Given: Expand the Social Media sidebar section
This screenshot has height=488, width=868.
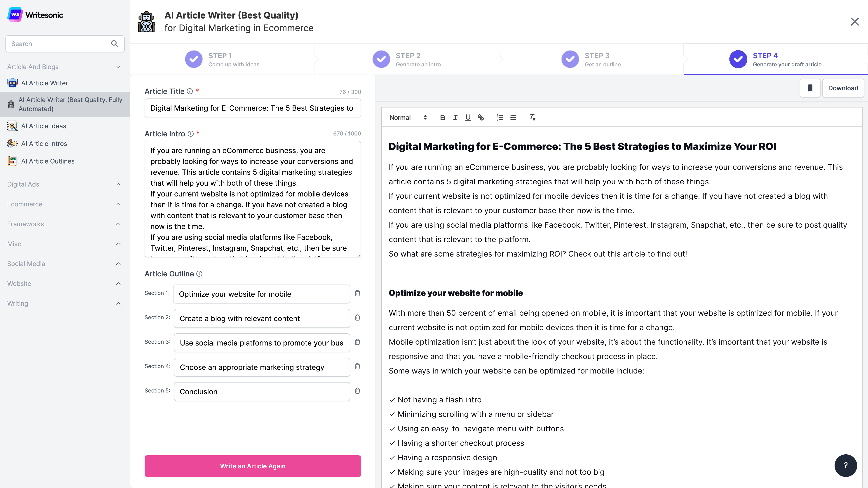Looking at the screenshot, I should (x=65, y=263).
